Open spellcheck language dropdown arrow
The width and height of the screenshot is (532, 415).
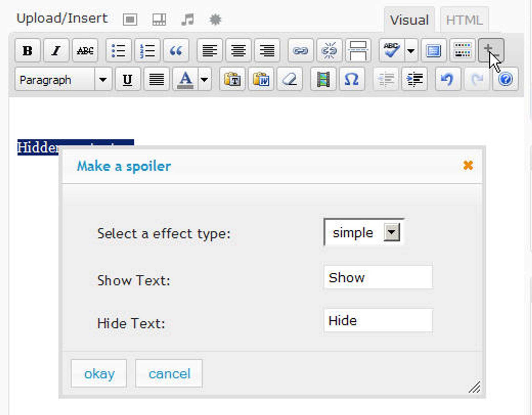(411, 51)
